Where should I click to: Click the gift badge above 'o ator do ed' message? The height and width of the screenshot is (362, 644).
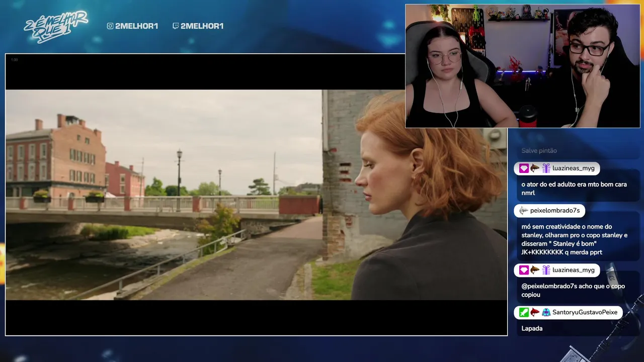tap(546, 168)
